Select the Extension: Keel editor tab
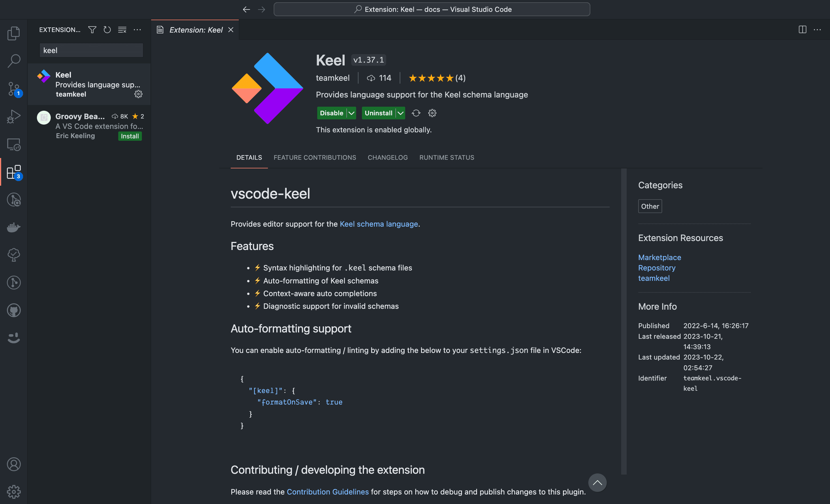The height and width of the screenshot is (504, 830). pyautogui.click(x=195, y=30)
